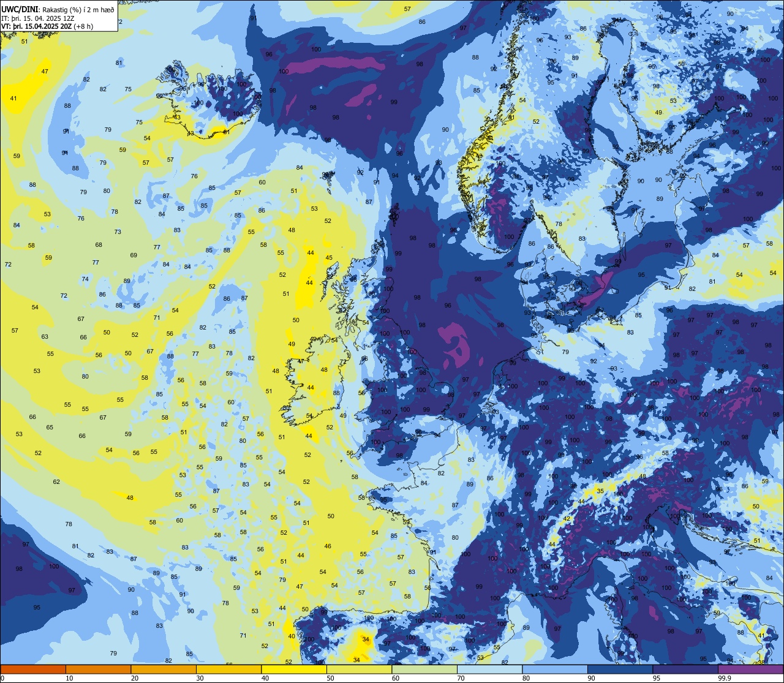The image size is (784, 683).
Task: Click the legend tick label "99.9"
Action: point(725,678)
